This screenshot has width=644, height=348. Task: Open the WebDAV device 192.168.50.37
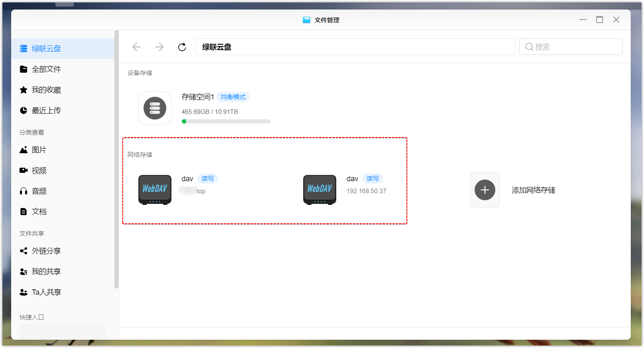[x=320, y=190]
